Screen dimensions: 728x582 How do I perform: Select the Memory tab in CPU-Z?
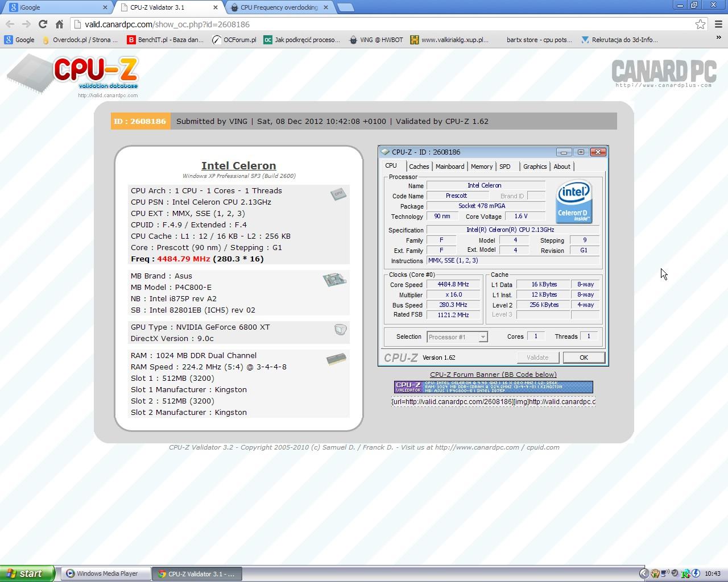(482, 167)
